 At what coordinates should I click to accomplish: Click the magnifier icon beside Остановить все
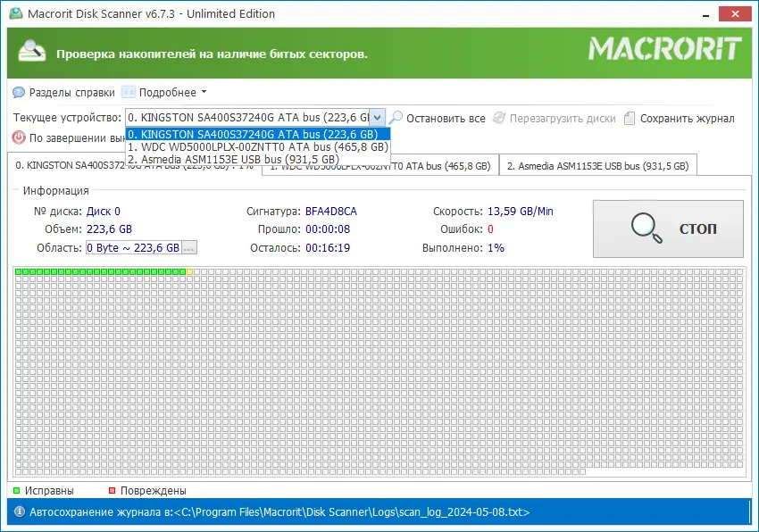396,118
